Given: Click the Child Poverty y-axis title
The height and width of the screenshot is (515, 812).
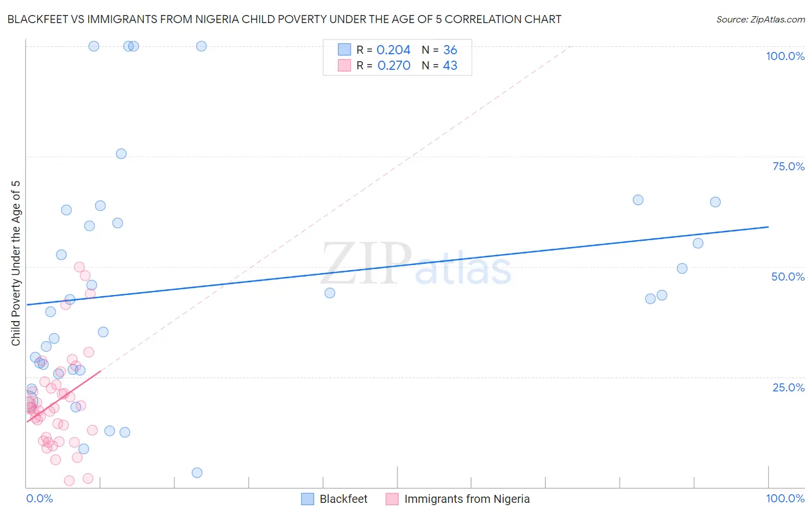Looking at the screenshot, I should (x=16, y=263).
